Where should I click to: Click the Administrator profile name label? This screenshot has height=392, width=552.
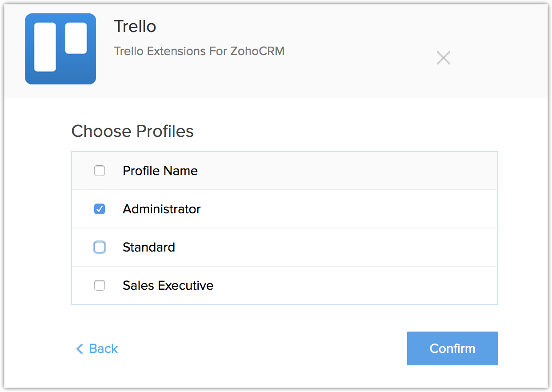162,209
